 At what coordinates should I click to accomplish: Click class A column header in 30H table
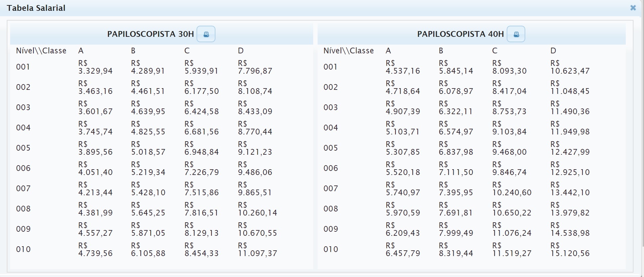[x=81, y=51]
